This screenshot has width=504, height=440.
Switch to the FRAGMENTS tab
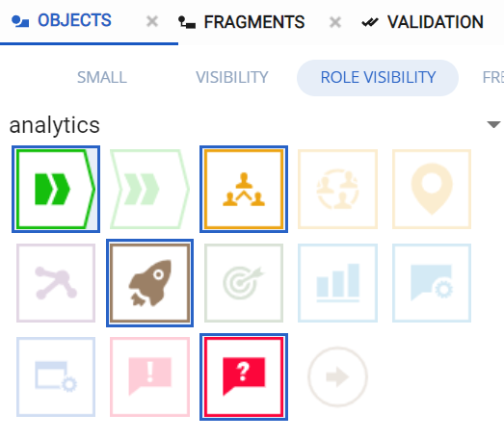(x=241, y=22)
